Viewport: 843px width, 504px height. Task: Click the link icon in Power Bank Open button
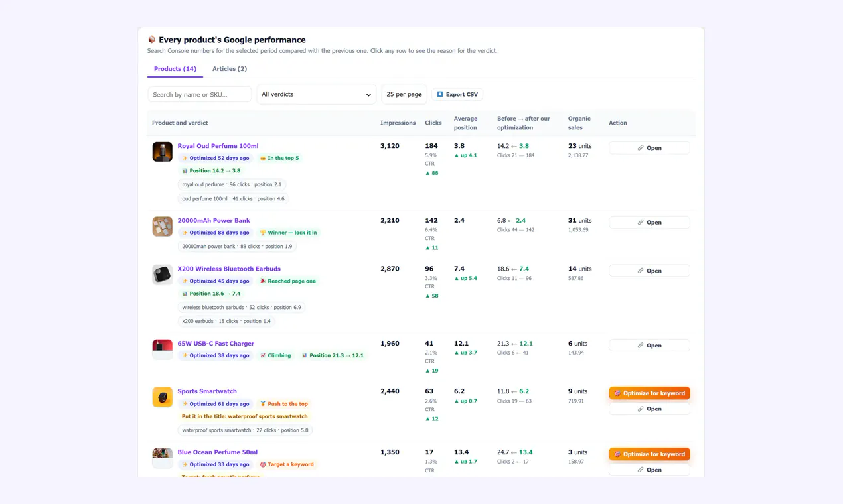pos(641,222)
